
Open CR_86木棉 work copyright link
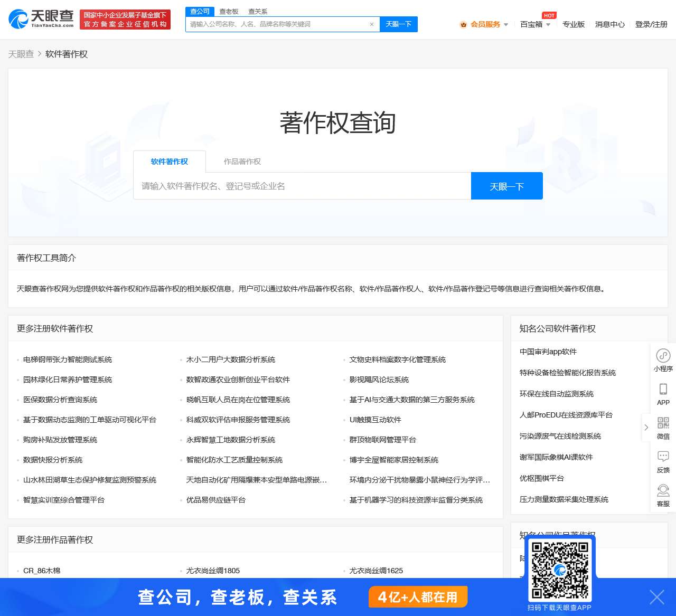(x=42, y=571)
